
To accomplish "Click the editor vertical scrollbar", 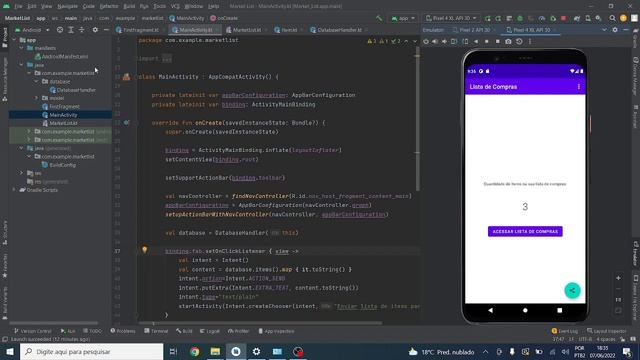I will (x=418, y=118).
